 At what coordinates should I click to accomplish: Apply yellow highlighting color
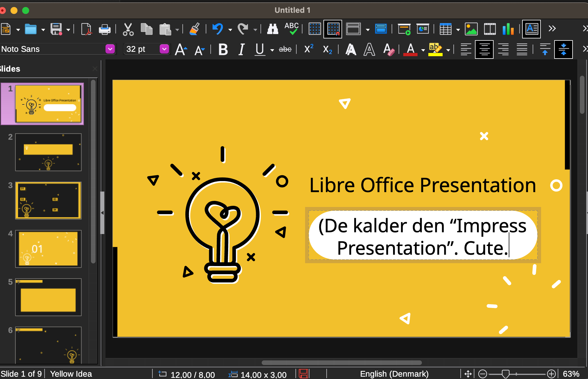[x=435, y=49]
